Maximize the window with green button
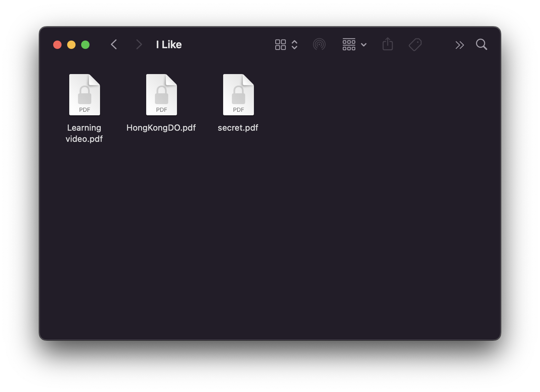Viewport: 540px width, 392px height. click(85, 45)
